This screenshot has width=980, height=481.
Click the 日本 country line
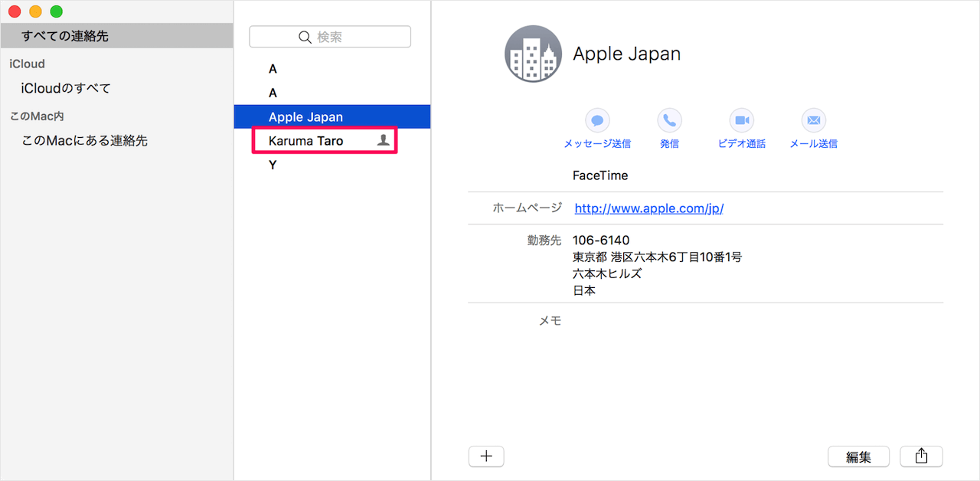[x=584, y=291]
